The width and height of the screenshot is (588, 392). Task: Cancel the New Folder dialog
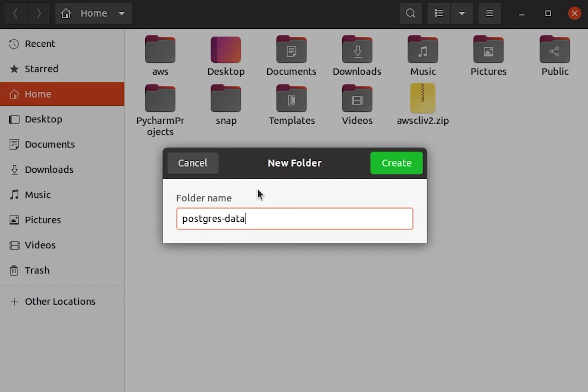193,163
